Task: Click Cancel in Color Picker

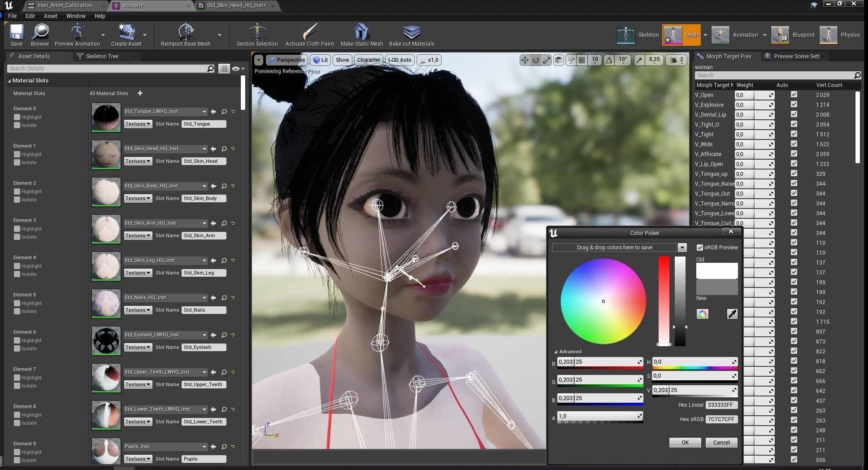Action: [x=721, y=443]
